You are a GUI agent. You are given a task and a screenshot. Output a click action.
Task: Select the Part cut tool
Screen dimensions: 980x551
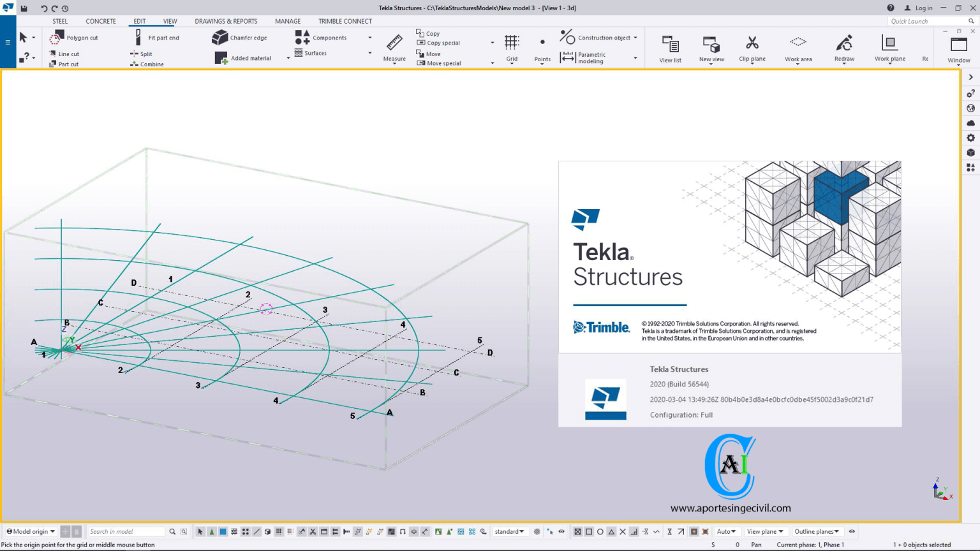pyautogui.click(x=64, y=64)
